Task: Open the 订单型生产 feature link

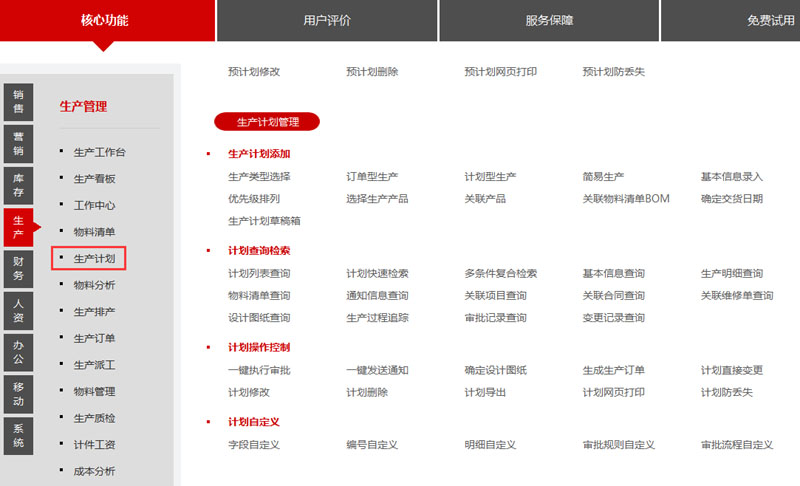Action: point(372,177)
